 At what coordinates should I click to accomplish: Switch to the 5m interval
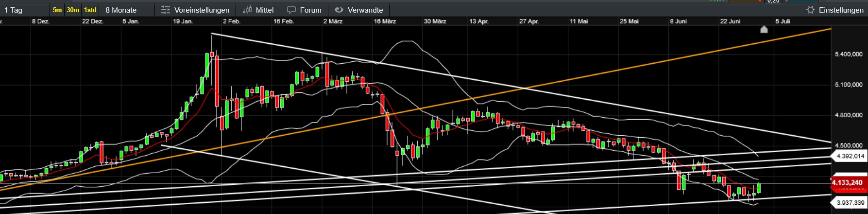(57, 10)
